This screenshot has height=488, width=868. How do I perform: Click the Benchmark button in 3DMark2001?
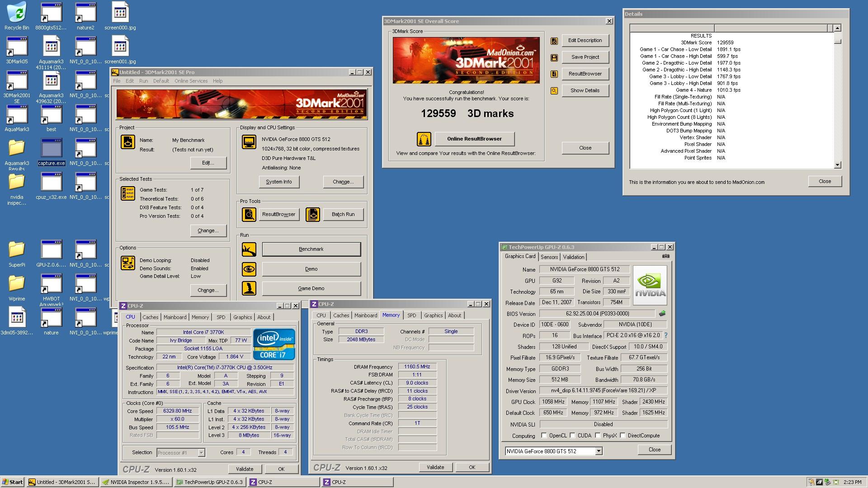pos(311,249)
